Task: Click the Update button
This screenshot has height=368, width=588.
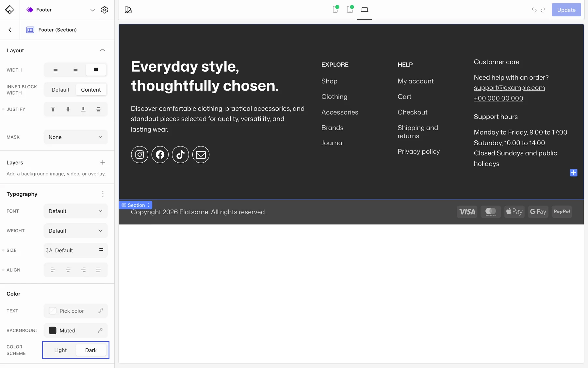Action: 566,10
